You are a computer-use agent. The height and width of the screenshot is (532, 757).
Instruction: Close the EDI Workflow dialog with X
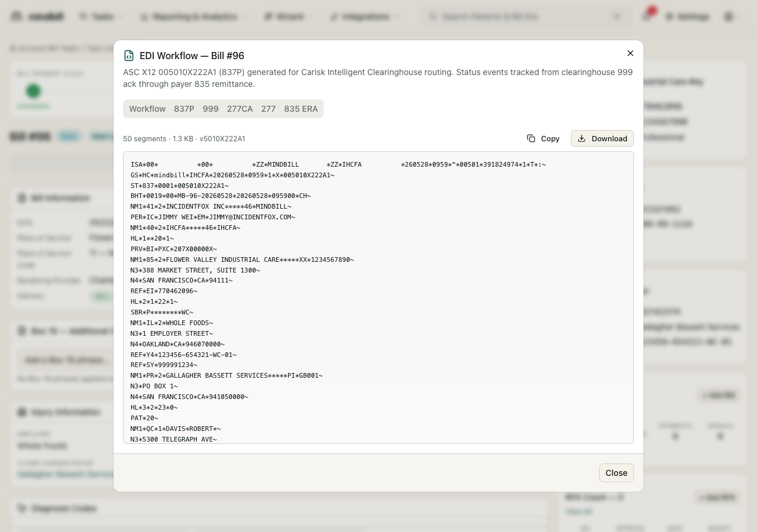click(630, 53)
